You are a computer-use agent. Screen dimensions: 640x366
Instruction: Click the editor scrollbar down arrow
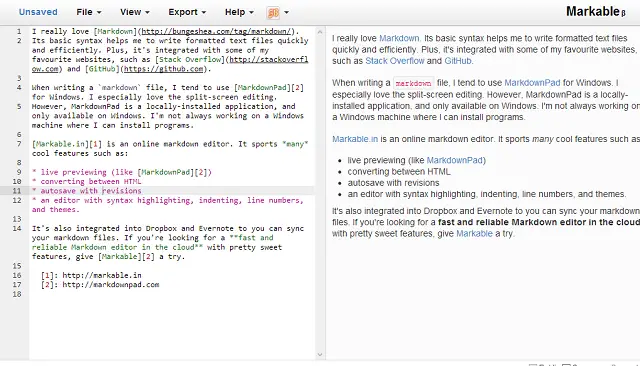click(320, 355)
